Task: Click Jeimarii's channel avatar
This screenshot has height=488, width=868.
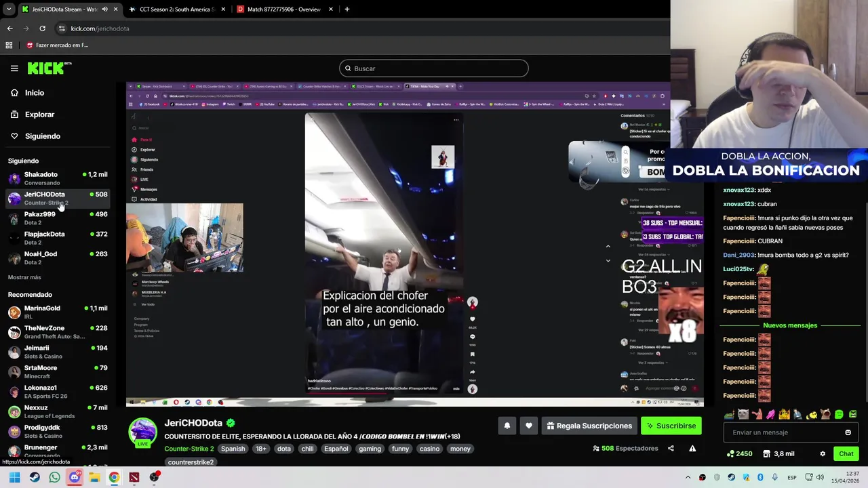Action: [x=14, y=352]
